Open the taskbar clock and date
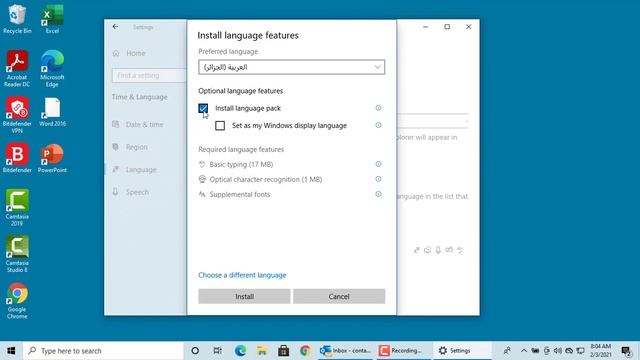The image size is (640, 360). tap(601, 351)
